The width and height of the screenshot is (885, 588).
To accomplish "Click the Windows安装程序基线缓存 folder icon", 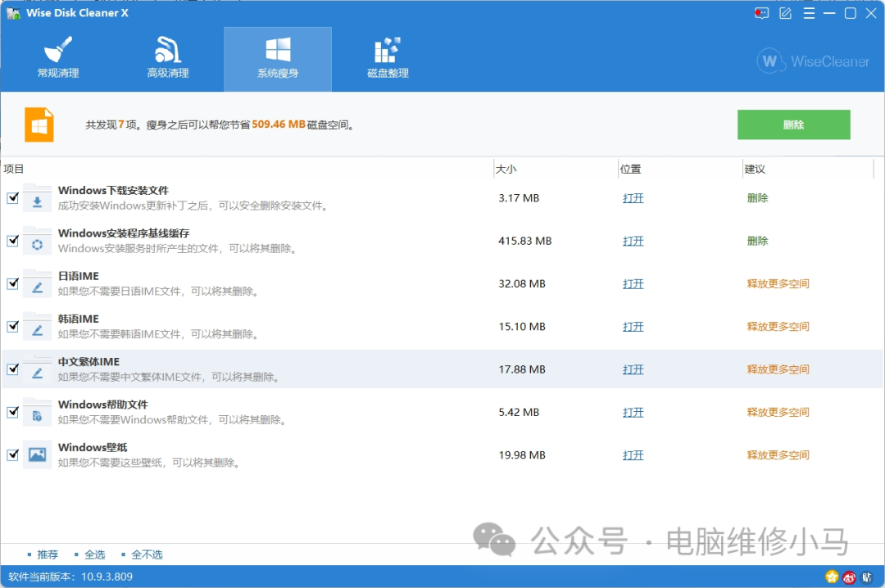I will [37, 242].
